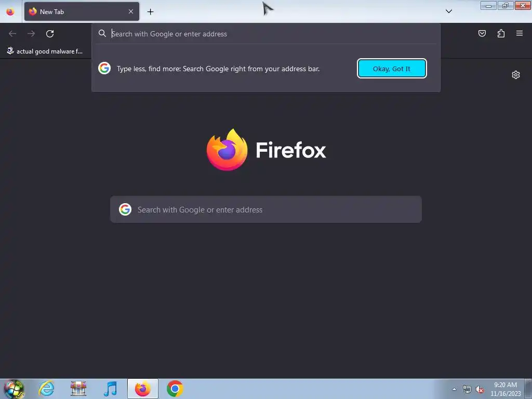The width and height of the screenshot is (532, 399).
Task: Click the Google logo in the address bar tip
Action: (x=104, y=68)
